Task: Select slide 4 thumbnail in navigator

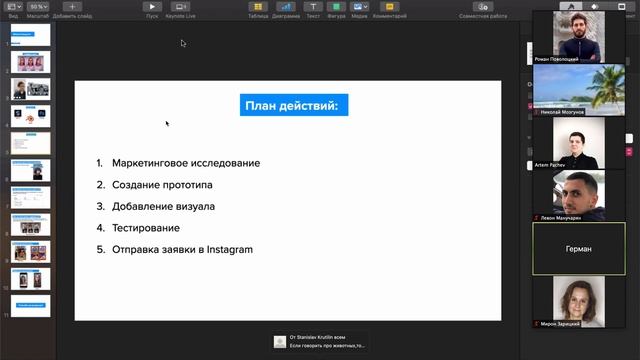Action: tap(31, 116)
